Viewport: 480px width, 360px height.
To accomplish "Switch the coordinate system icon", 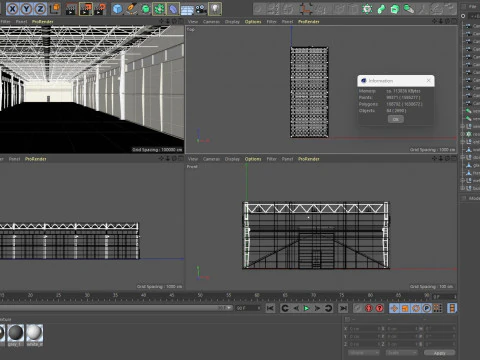I will click(55, 9).
